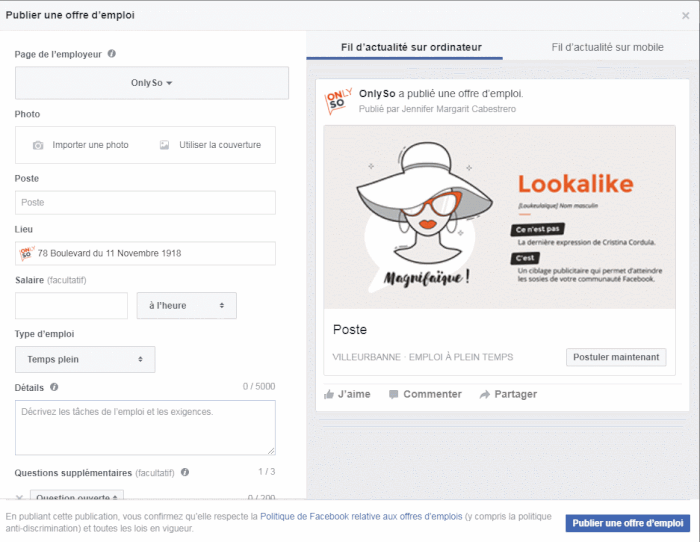
Task: Open the Politique de Facebook relative aux offres link
Action: [361, 517]
